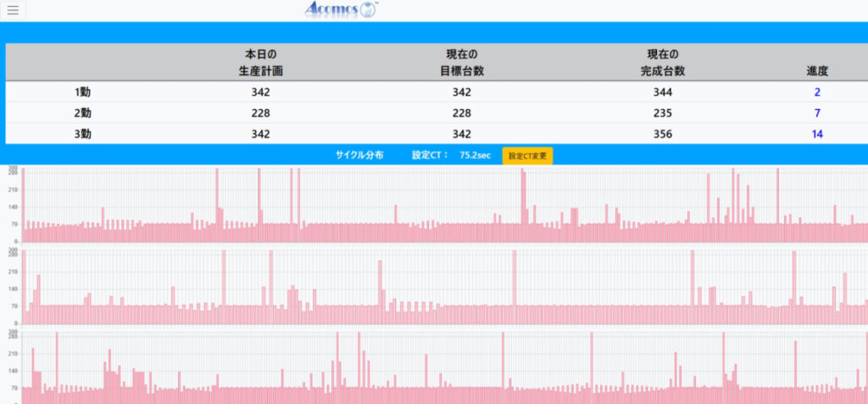Image resolution: width=868 pixels, height=404 pixels.
Task: Click the Acomos logo in the header
Action: tap(341, 10)
